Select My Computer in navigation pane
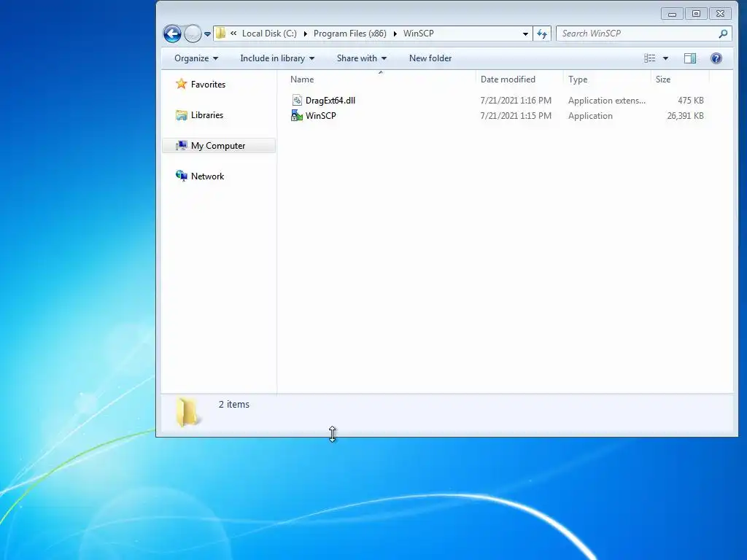This screenshot has width=747, height=560. coord(217,146)
